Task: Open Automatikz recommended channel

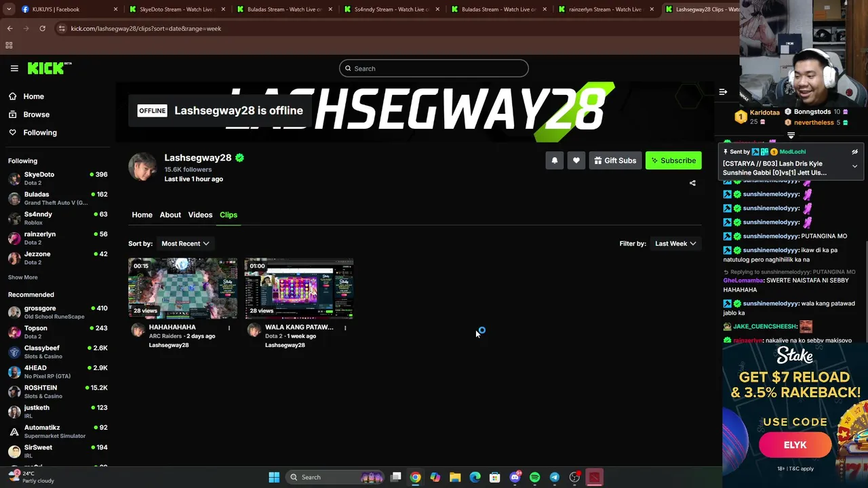Action: coord(58,431)
